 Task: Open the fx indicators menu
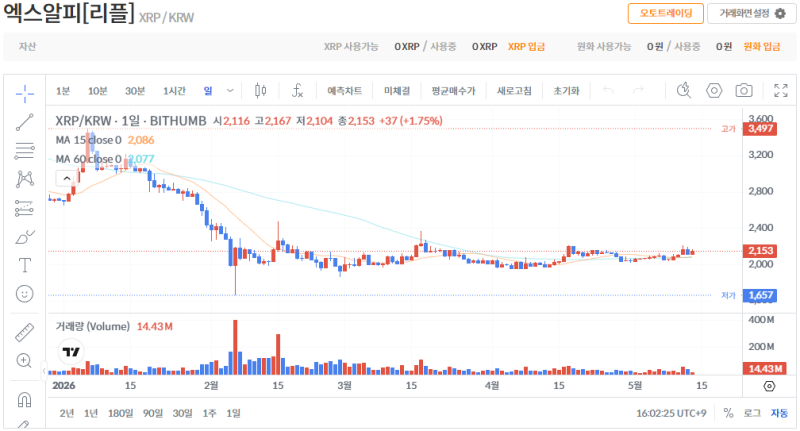297,91
